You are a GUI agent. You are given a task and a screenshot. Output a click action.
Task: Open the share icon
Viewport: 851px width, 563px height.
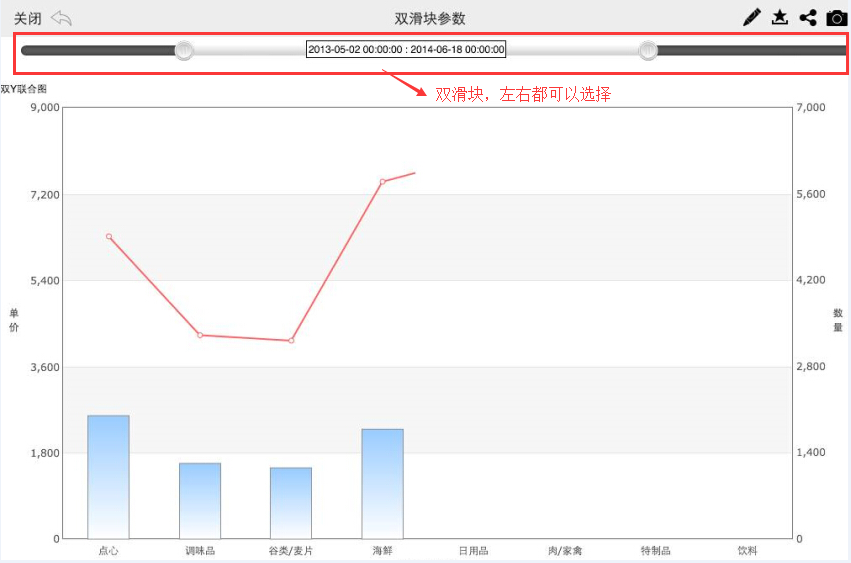coord(808,17)
